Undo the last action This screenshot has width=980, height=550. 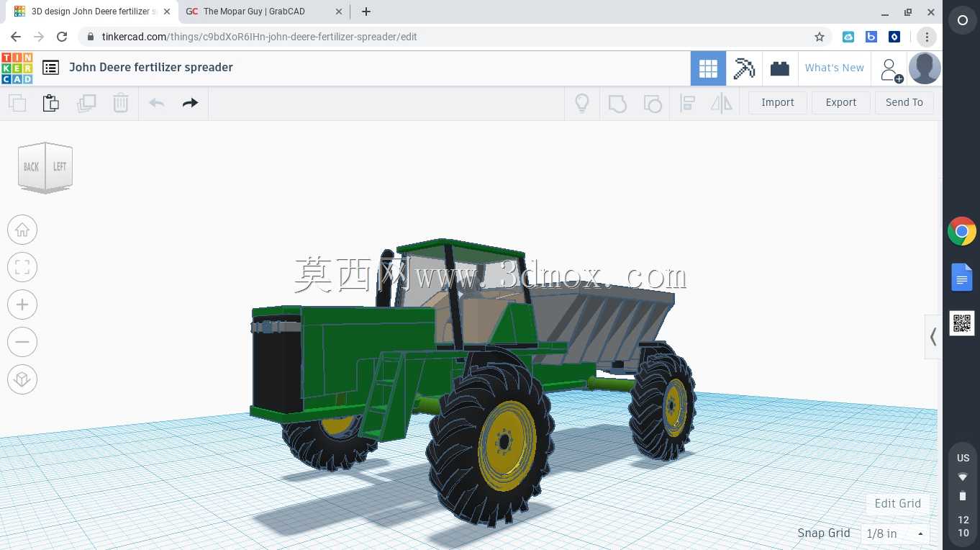[x=156, y=103]
